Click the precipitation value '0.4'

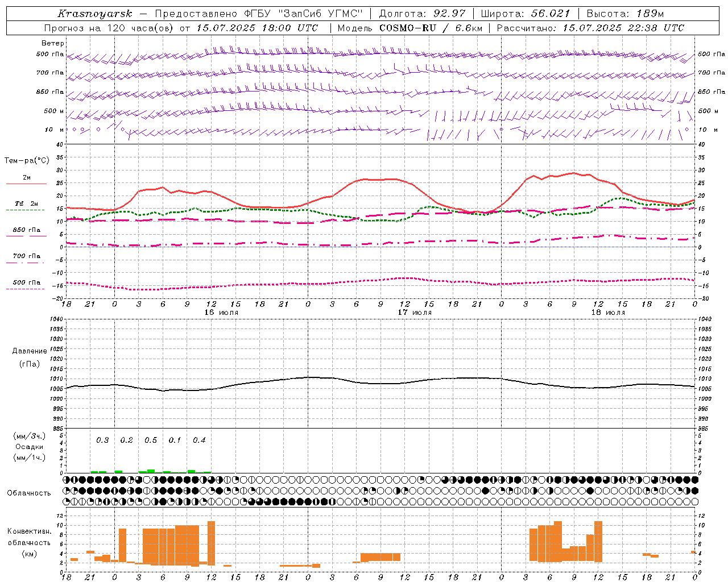199,440
